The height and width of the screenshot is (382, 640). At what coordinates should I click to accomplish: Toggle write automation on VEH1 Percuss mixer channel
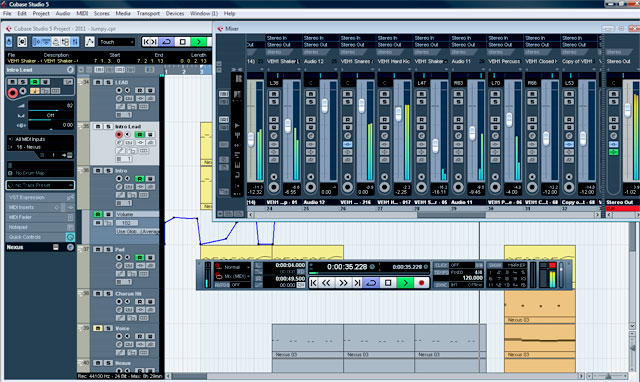(x=495, y=127)
